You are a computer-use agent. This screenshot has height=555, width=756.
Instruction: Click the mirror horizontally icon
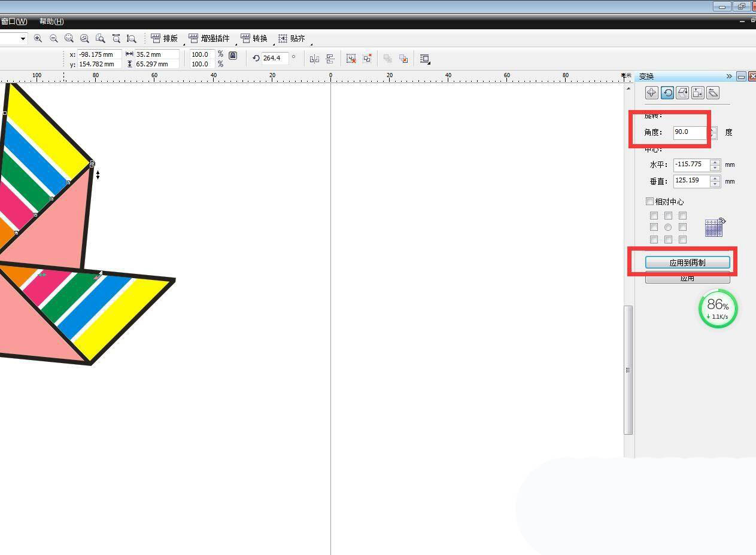coord(314,59)
